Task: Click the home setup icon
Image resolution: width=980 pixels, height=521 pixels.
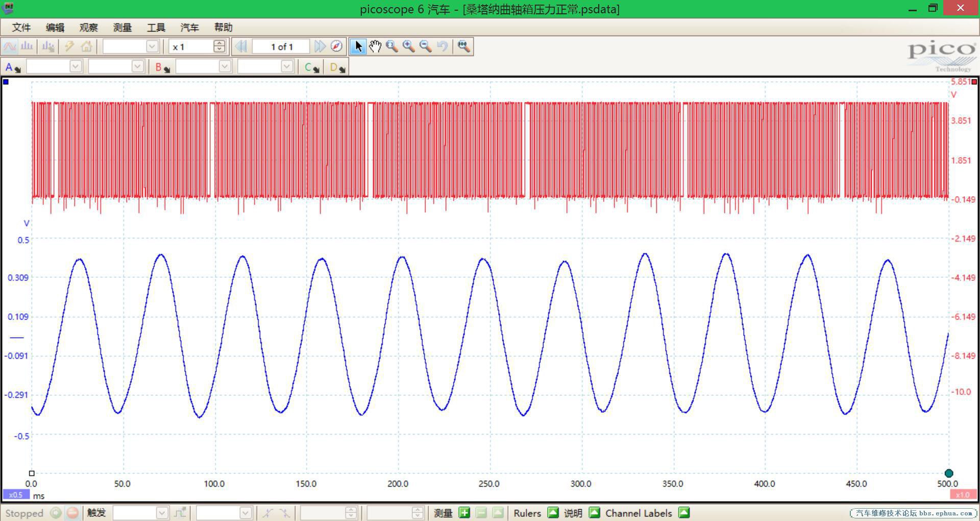Action: pyautogui.click(x=86, y=46)
